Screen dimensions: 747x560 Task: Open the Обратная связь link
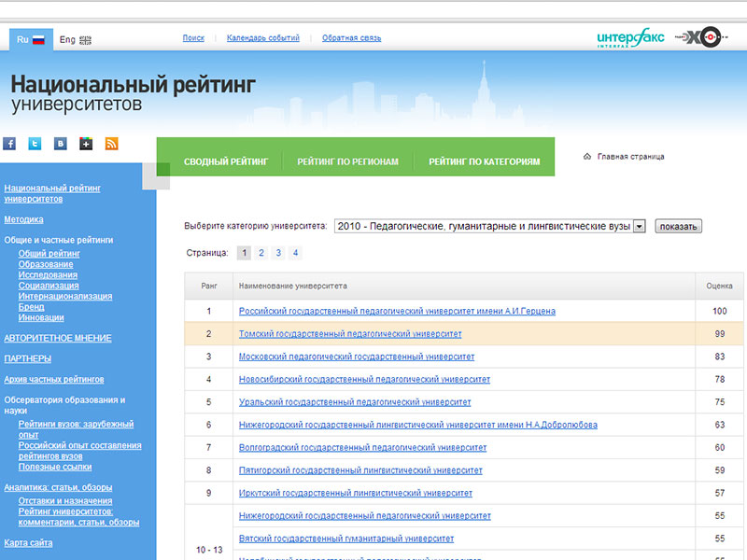(352, 38)
